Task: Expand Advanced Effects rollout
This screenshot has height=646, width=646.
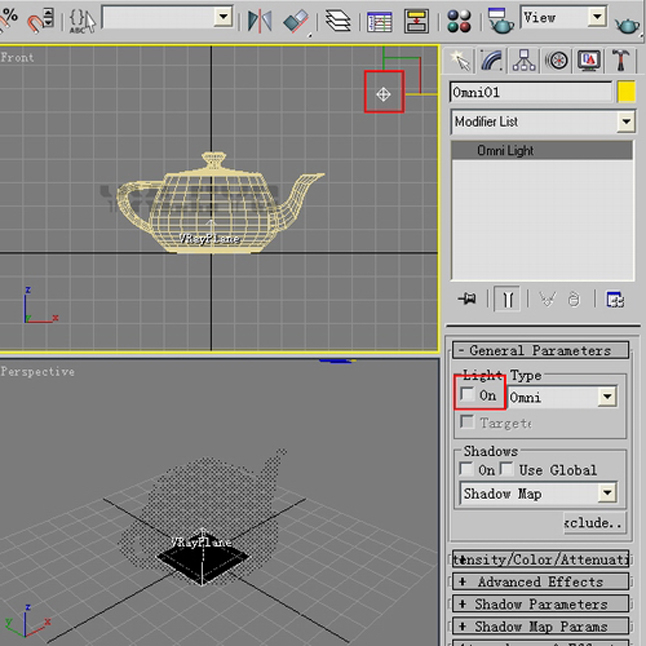Action: click(541, 582)
